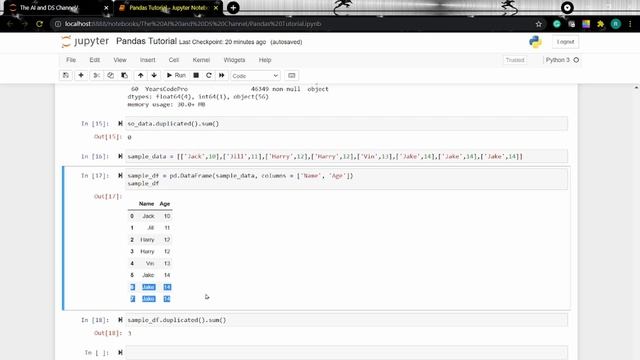This screenshot has height=360, width=640.
Task: Click the Trusted notebook indicator
Action: [515, 60]
